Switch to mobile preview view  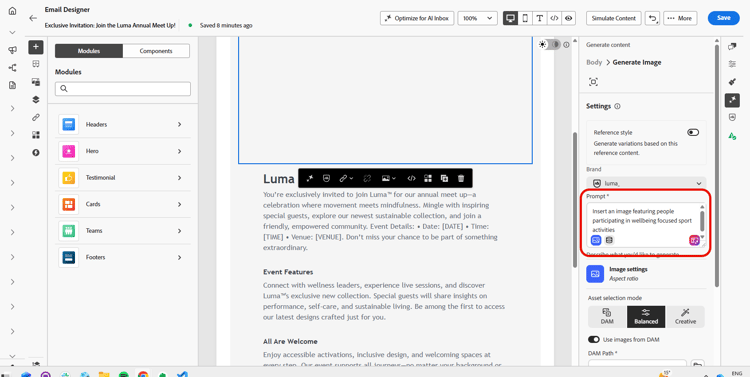pyautogui.click(x=525, y=18)
